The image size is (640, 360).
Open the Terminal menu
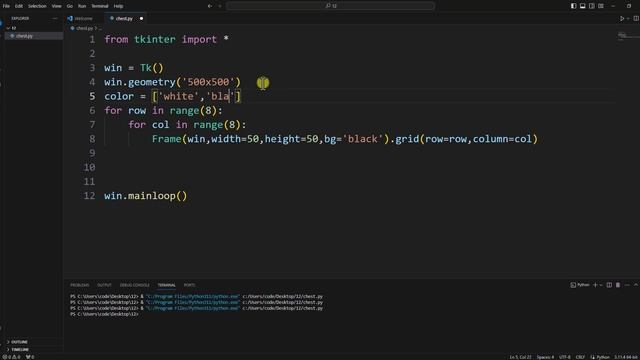coord(100,6)
